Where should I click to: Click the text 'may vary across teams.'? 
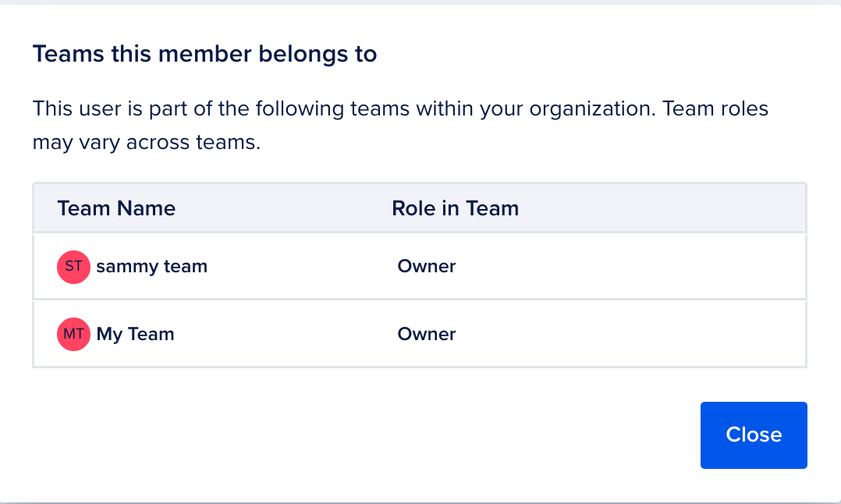click(146, 144)
